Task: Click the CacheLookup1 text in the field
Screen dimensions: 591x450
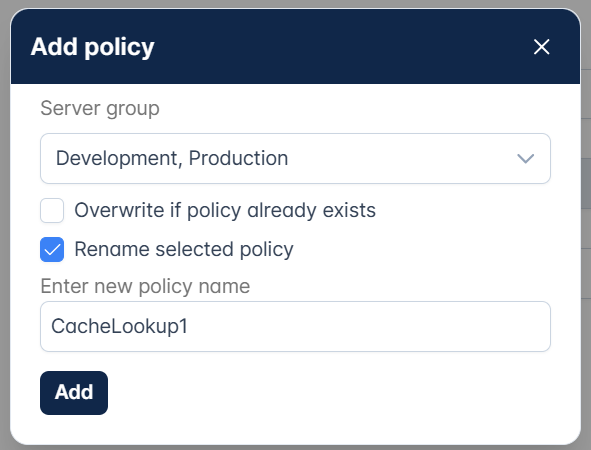Action: [119, 326]
